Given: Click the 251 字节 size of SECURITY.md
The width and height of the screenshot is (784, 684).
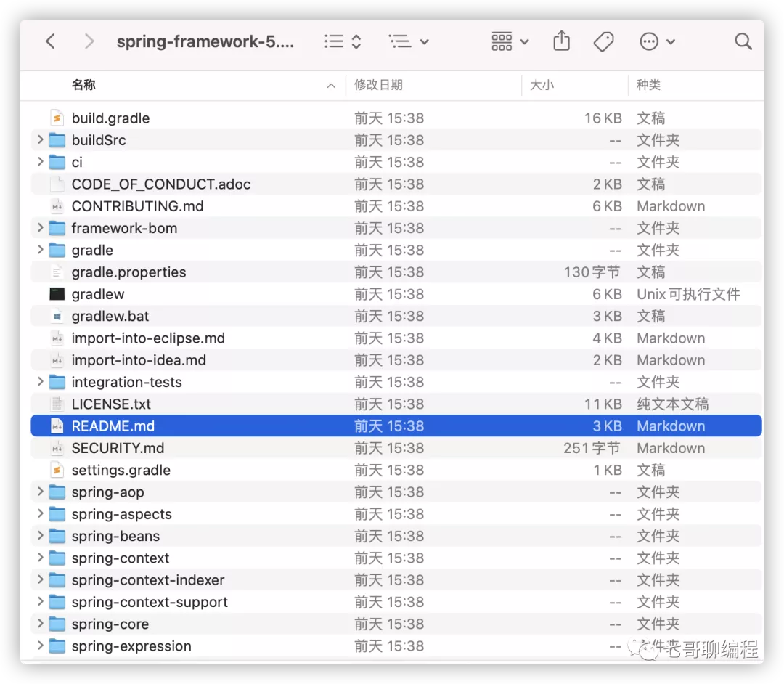Looking at the screenshot, I should pos(592,448).
